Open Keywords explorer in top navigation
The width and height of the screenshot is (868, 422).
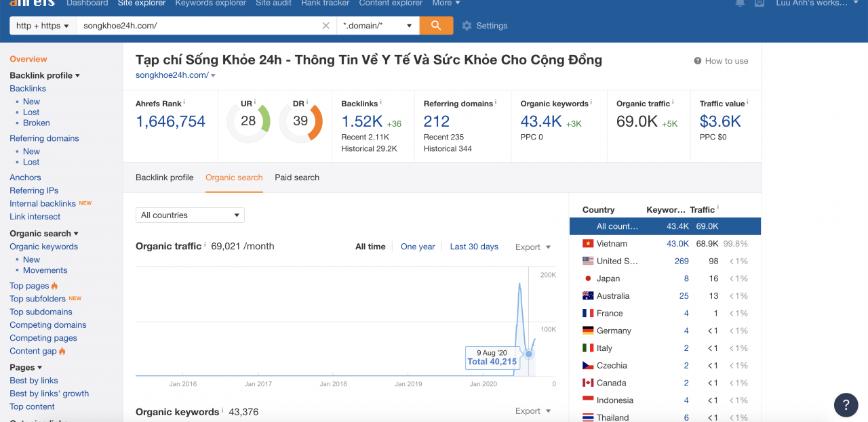pyautogui.click(x=210, y=3)
